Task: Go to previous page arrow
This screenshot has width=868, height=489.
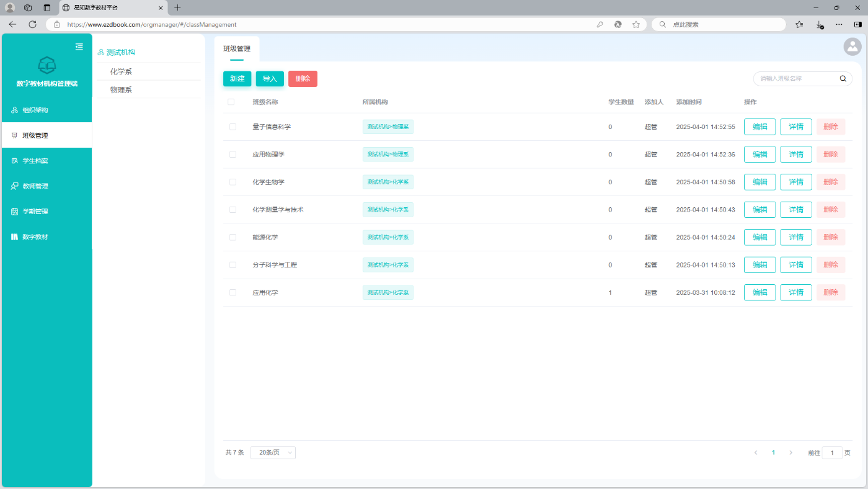Action: click(756, 452)
